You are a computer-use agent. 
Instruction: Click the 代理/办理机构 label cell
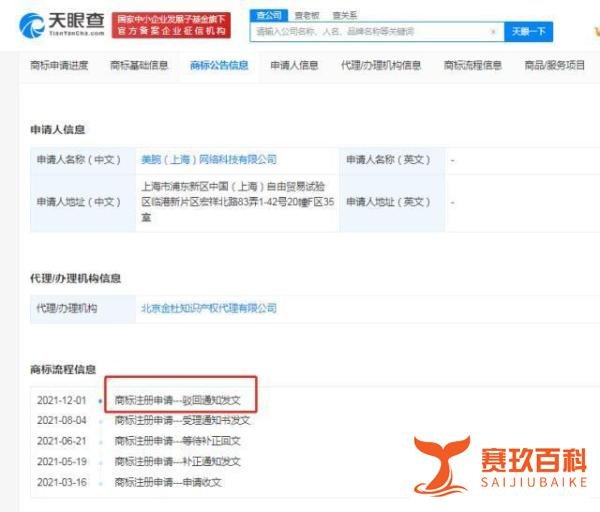(83, 309)
